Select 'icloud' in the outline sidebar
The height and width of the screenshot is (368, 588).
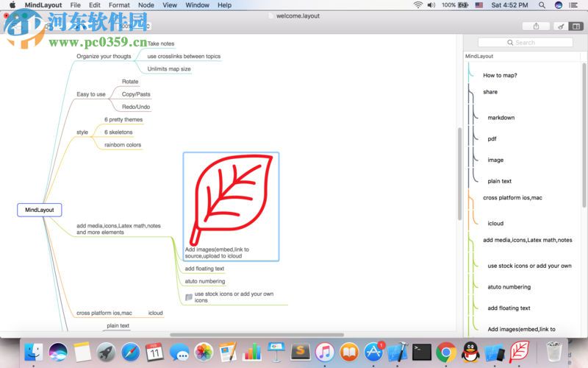tap(495, 224)
